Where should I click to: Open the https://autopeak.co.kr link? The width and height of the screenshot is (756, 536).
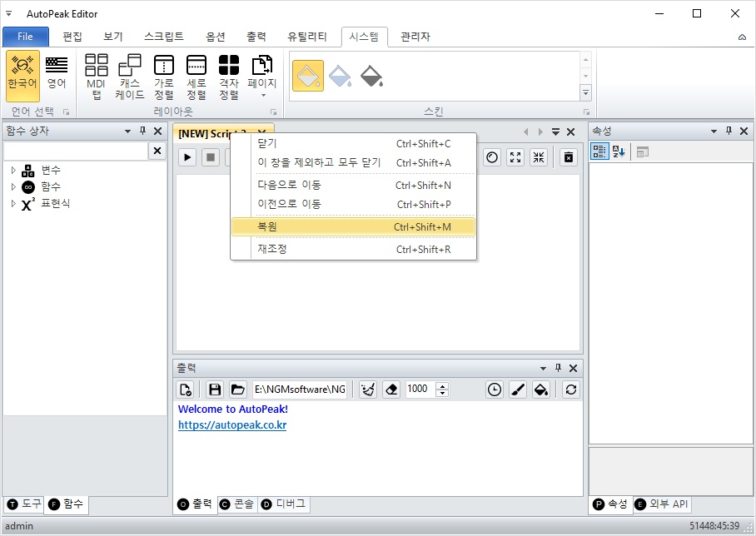click(x=232, y=425)
